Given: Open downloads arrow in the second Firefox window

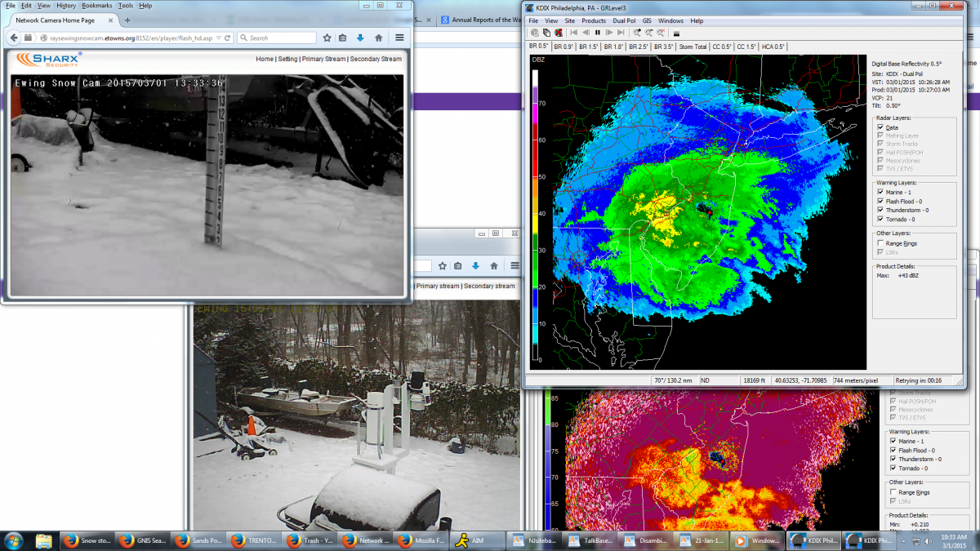Looking at the screenshot, I should click(476, 265).
